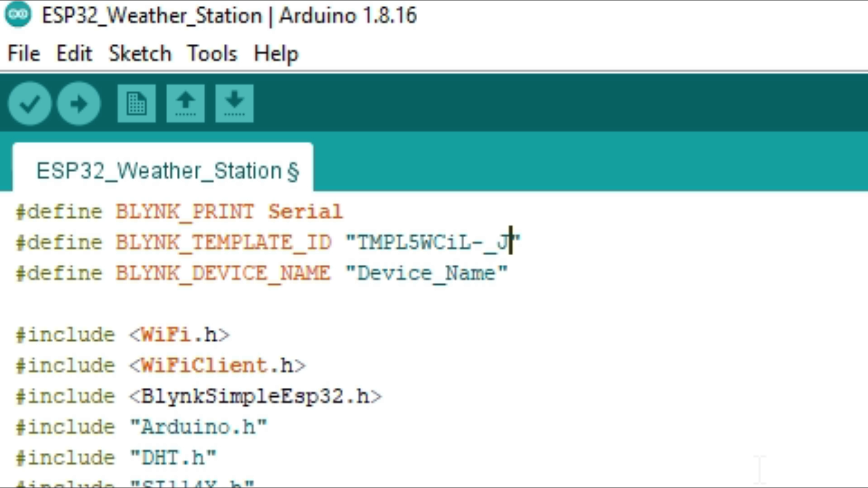
Task: Open the Sketch menu
Action: click(x=140, y=54)
